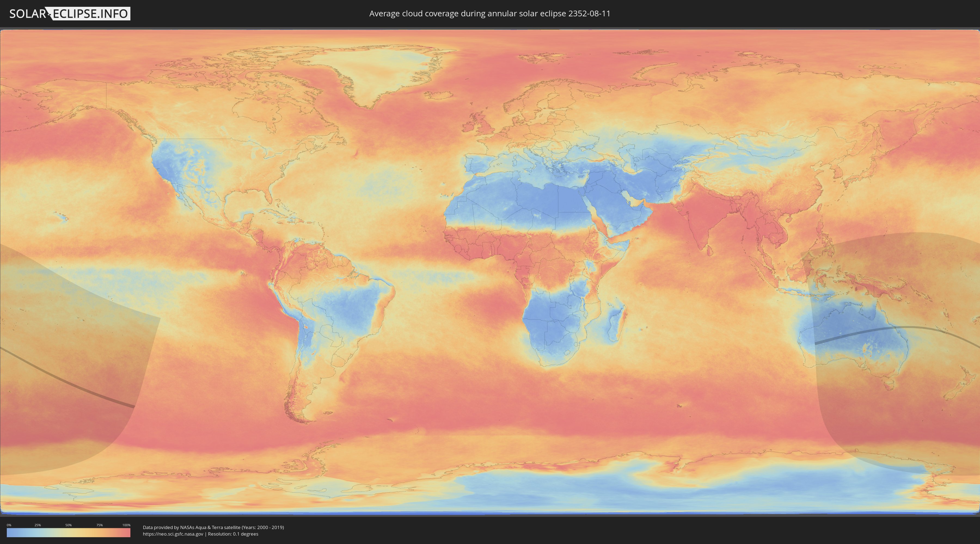The width and height of the screenshot is (980, 544).
Task: Click the neo.sci.gsfc.nasa.gov URL
Action: click(x=173, y=534)
